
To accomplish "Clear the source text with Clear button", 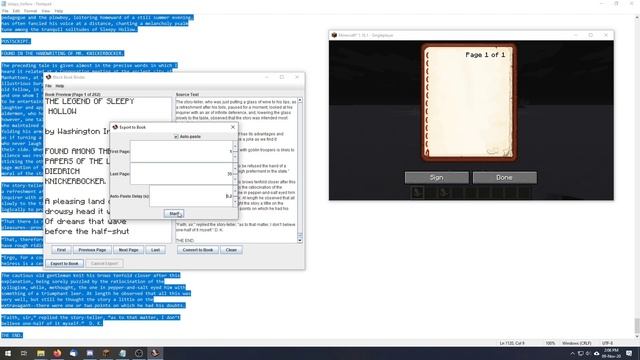I will click(x=231, y=250).
